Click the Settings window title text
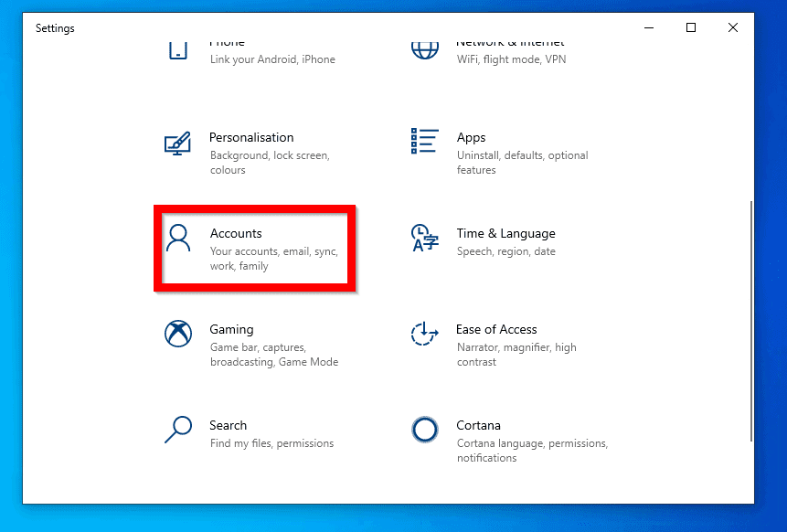This screenshot has width=787, height=532. coord(54,28)
